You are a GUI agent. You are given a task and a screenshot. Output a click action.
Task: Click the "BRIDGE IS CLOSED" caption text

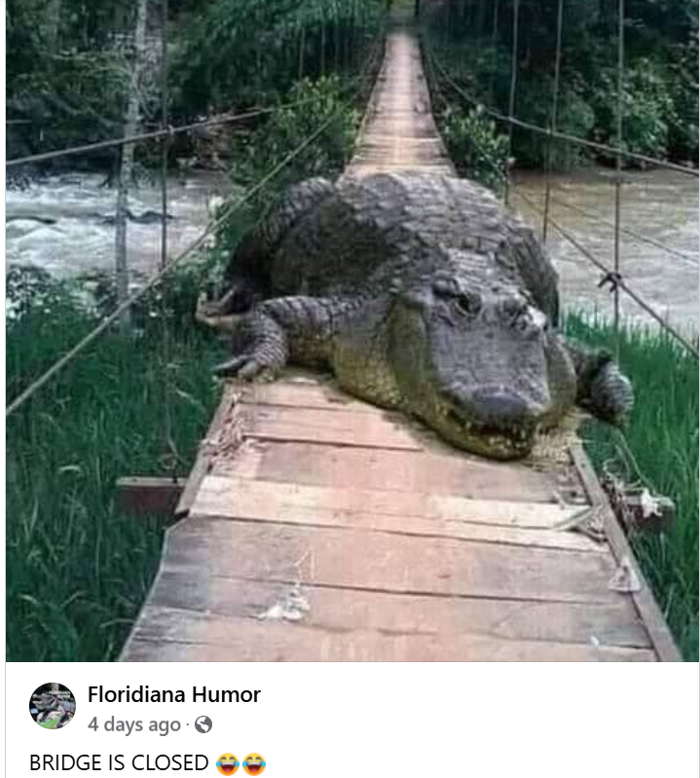[x=119, y=763]
